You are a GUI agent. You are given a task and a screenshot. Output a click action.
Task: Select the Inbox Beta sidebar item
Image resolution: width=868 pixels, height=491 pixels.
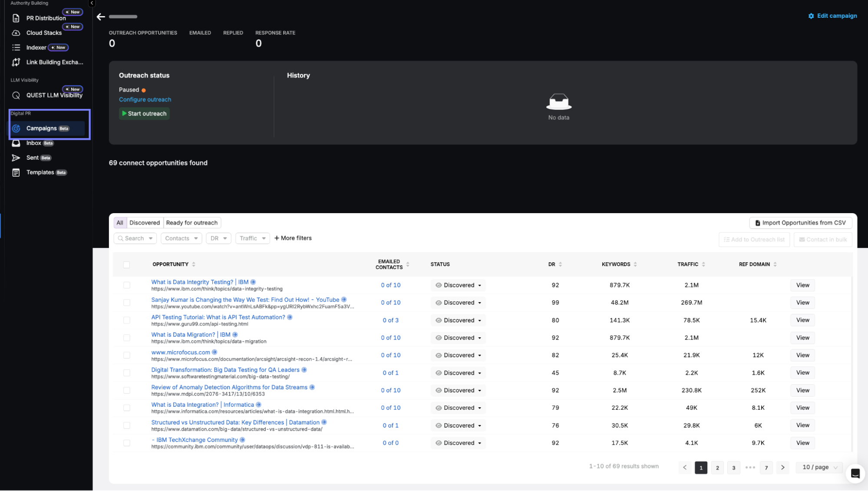(x=34, y=143)
